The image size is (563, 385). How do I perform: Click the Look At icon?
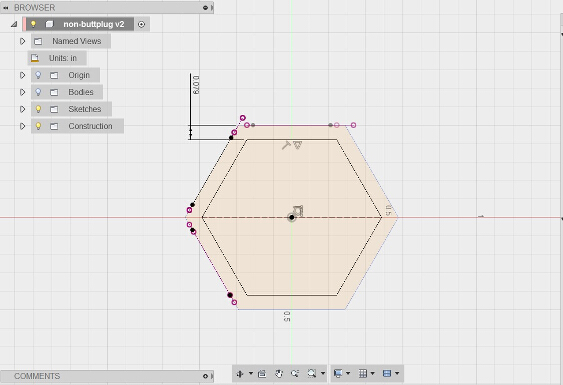tap(262, 374)
